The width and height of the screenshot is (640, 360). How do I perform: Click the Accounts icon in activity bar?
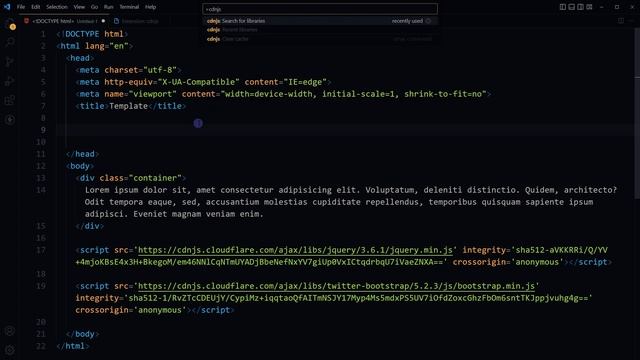tap(10, 331)
